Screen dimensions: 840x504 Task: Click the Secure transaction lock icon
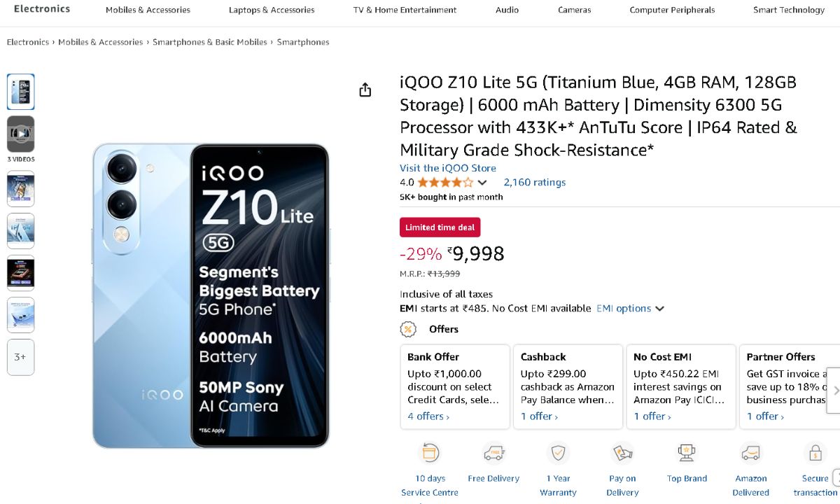pyautogui.click(x=815, y=453)
